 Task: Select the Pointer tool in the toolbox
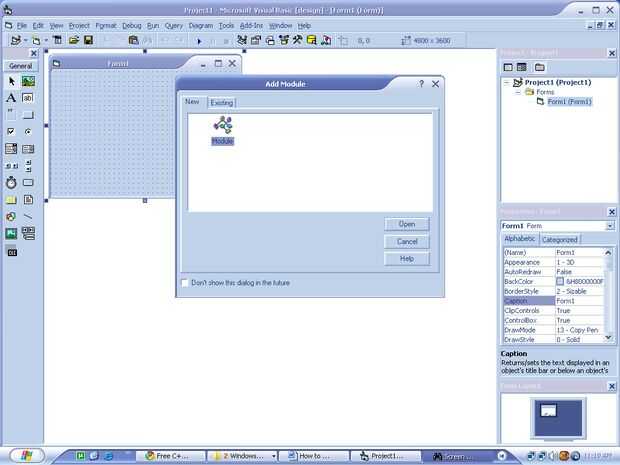click(11, 81)
